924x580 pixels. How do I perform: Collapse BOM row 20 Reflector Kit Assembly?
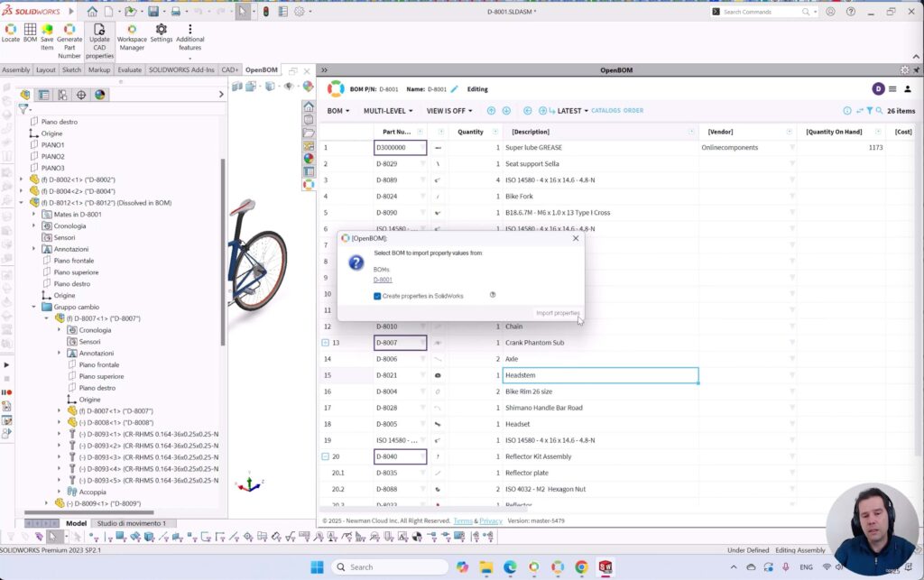pos(325,456)
